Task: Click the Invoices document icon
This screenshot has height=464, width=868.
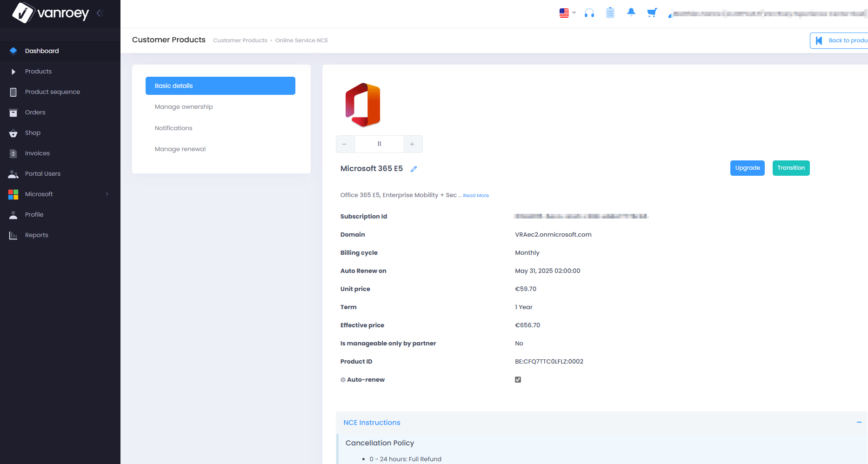Action: (13, 153)
